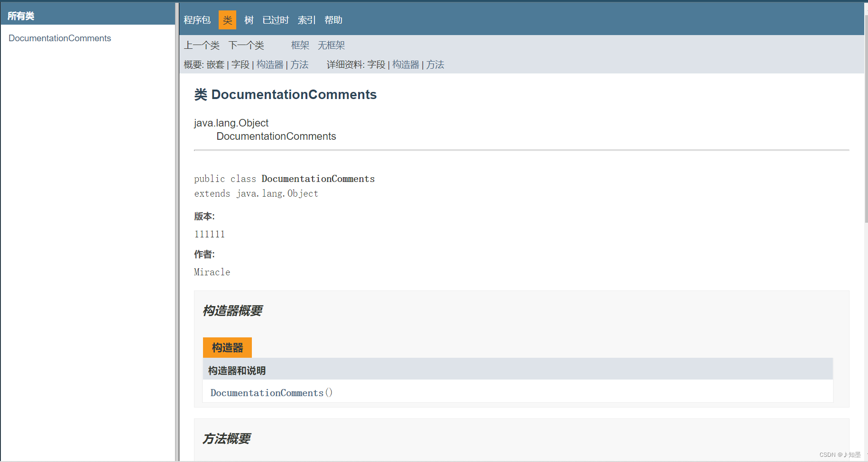The height and width of the screenshot is (462, 868).
Task: Open the 已过时 (Deprecated) page
Action: click(x=275, y=19)
